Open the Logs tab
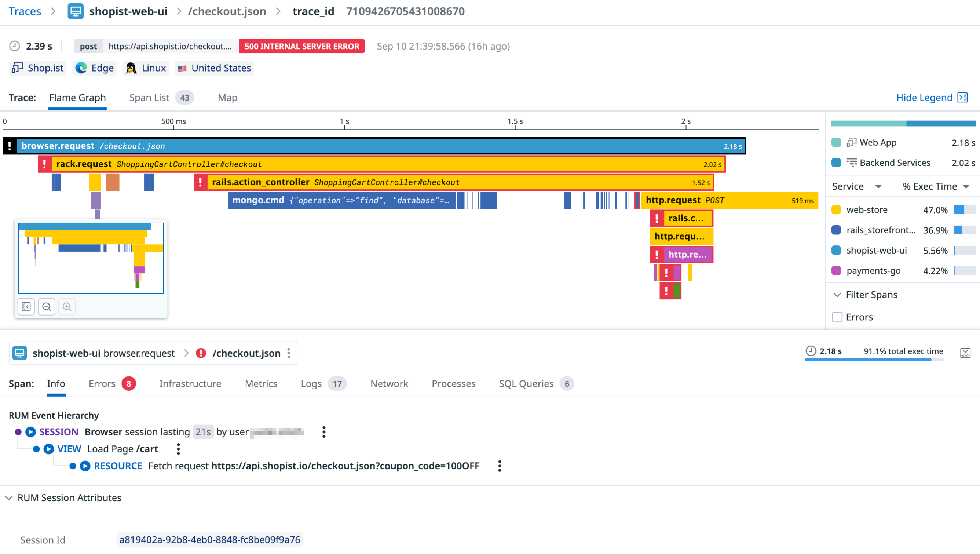Image resolution: width=980 pixels, height=554 pixels. pos(323,383)
